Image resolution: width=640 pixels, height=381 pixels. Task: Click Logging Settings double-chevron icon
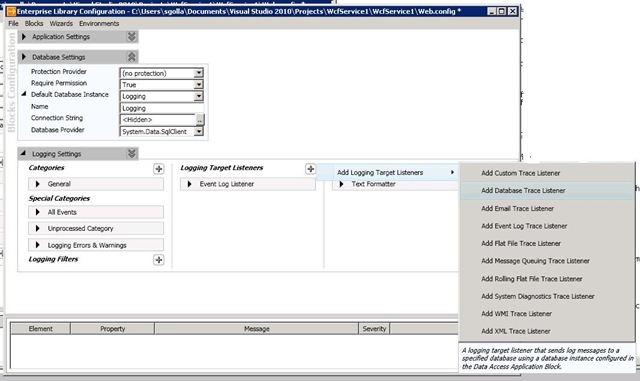click(x=131, y=154)
